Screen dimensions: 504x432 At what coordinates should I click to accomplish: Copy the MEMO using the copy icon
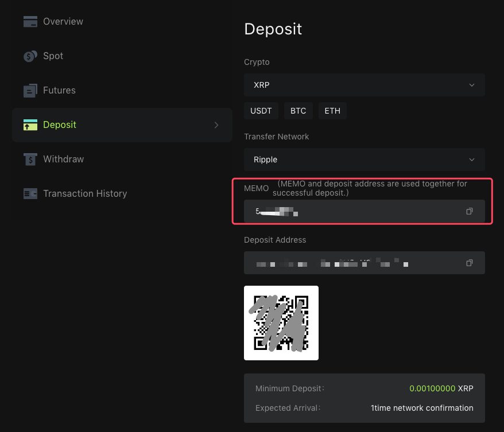pos(469,211)
